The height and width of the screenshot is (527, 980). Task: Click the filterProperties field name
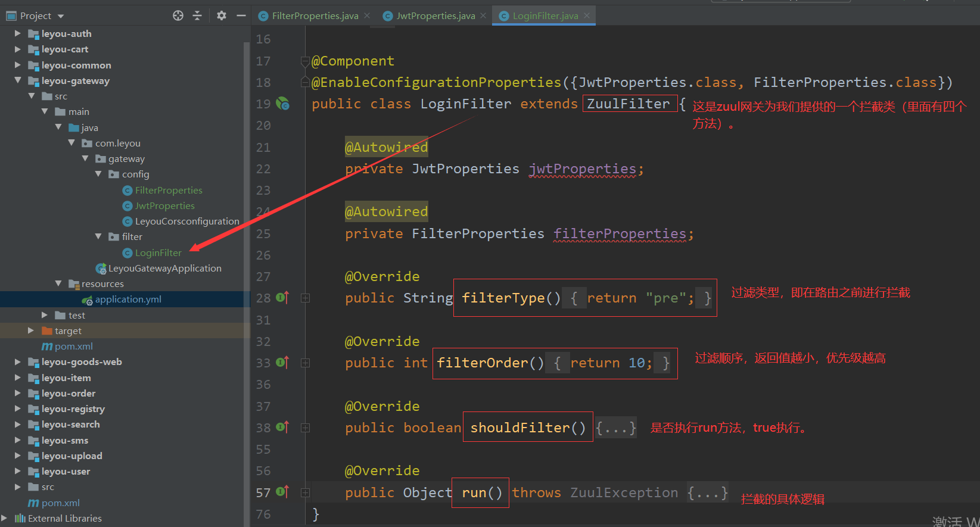620,234
